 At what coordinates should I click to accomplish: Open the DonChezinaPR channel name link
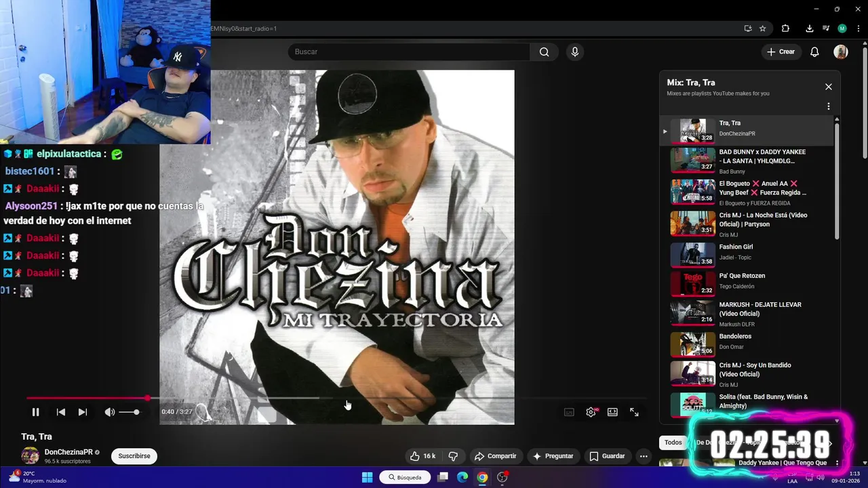(68, 452)
